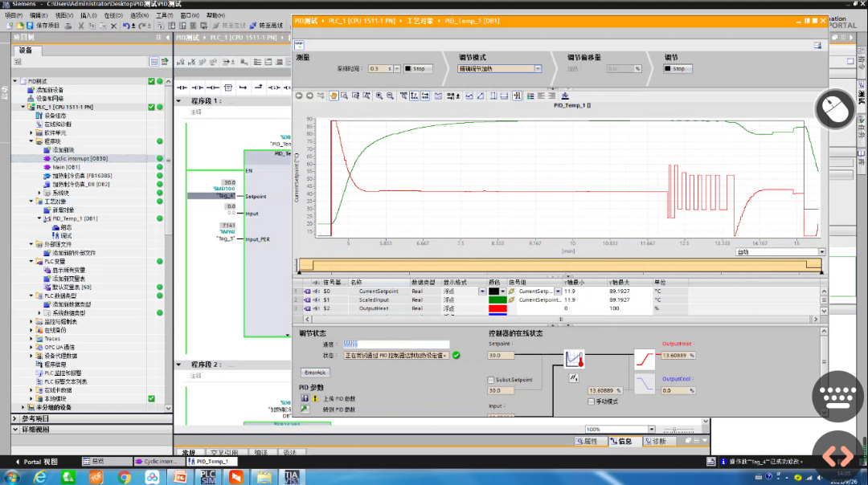Click the zoom in magnifier above the trend

point(379,96)
